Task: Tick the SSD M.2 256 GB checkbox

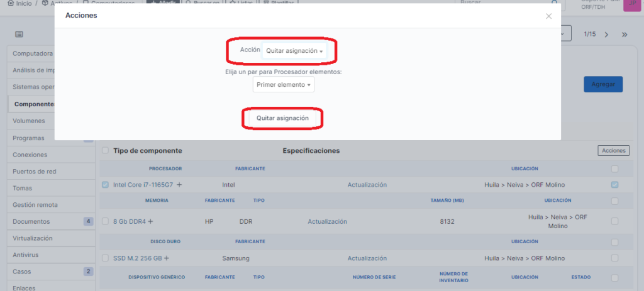Action: click(x=105, y=258)
